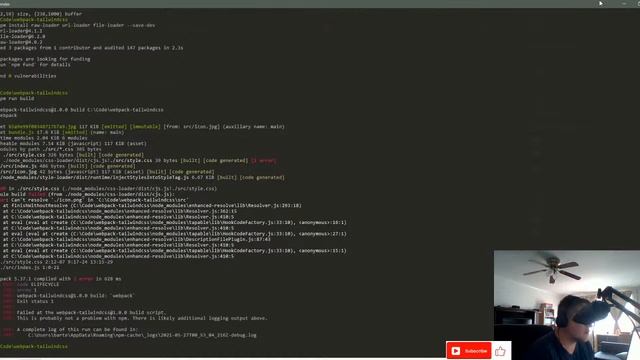Click the thumbs-up like icon
The width and height of the screenshot is (640, 360).
[500, 351]
